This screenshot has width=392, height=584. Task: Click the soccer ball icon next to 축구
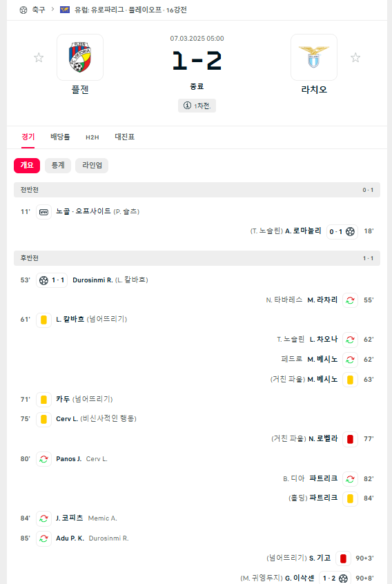click(x=23, y=10)
